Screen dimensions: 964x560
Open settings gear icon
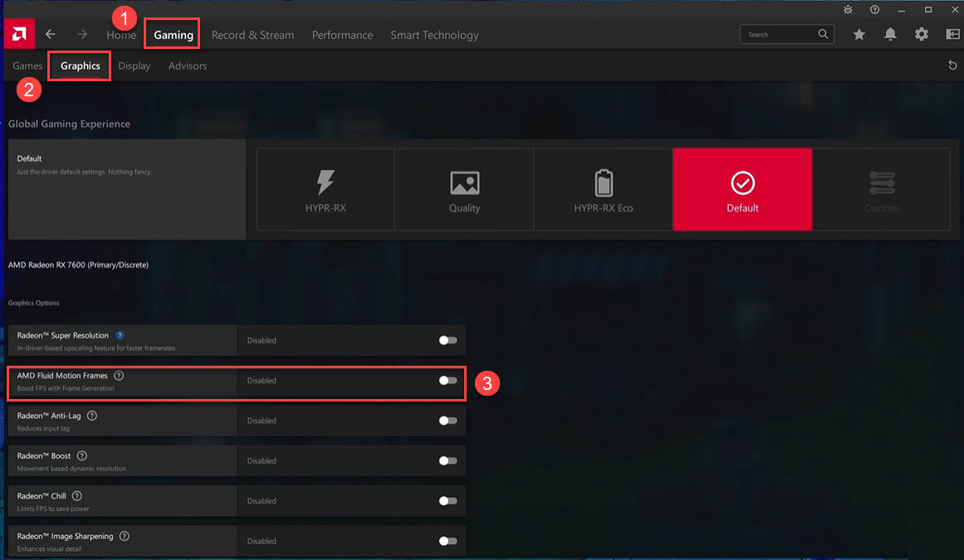click(922, 35)
